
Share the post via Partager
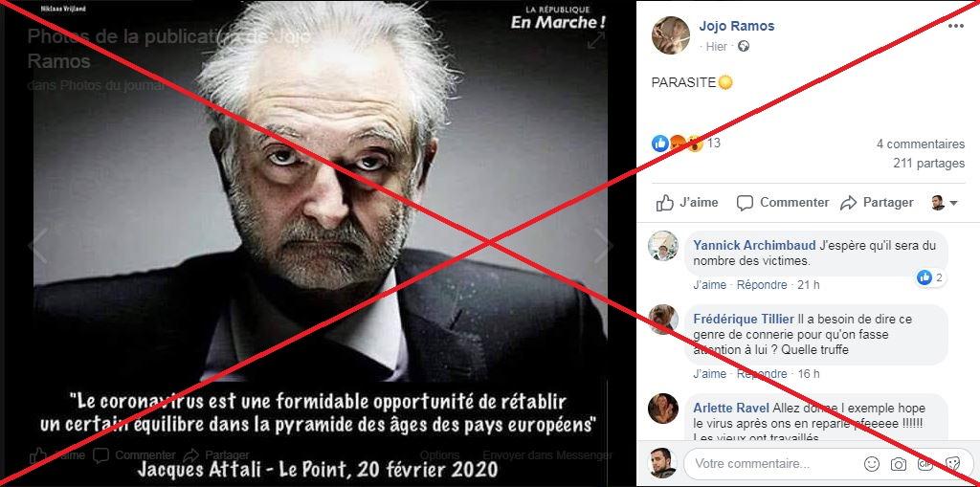coord(877,203)
